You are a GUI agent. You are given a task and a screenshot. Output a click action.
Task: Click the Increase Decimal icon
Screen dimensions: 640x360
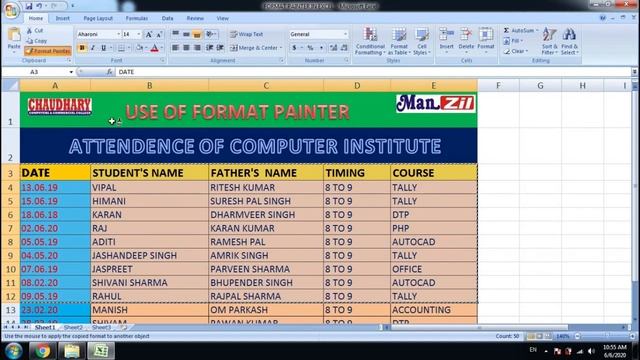(x=333, y=48)
